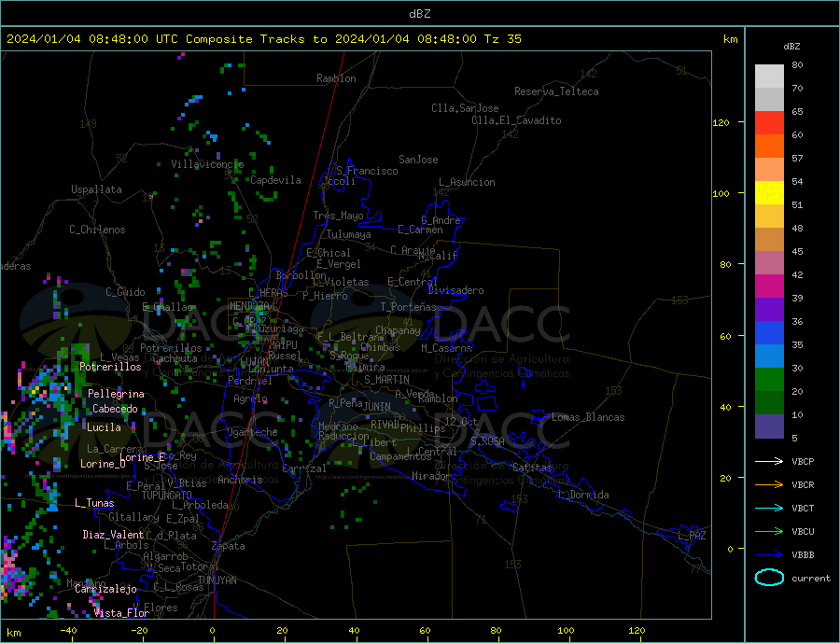This screenshot has height=643, width=840.
Task: Click the L_PAZ map label
Action: [693, 536]
